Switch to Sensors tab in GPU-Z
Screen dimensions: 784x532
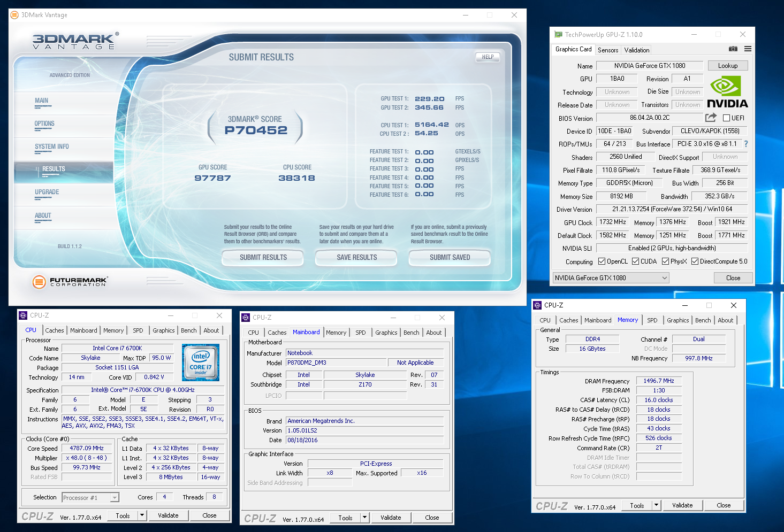[x=608, y=50]
